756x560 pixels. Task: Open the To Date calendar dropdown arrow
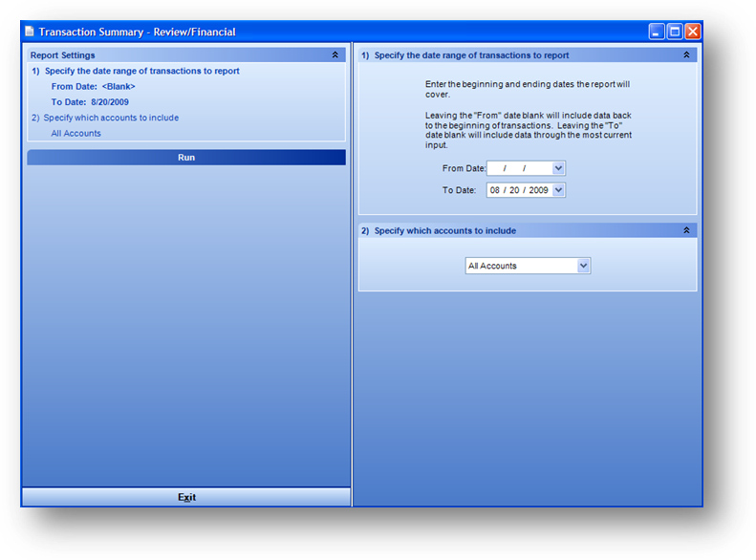tap(559, 191)
